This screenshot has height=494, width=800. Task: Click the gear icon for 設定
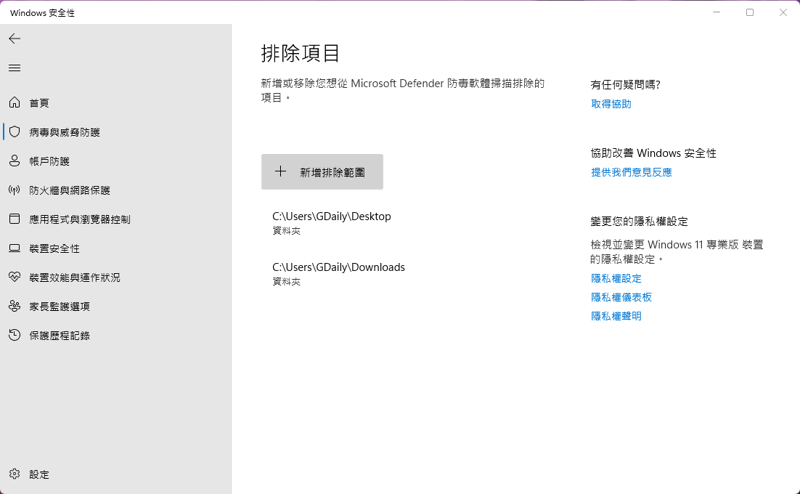coord(14,474)
